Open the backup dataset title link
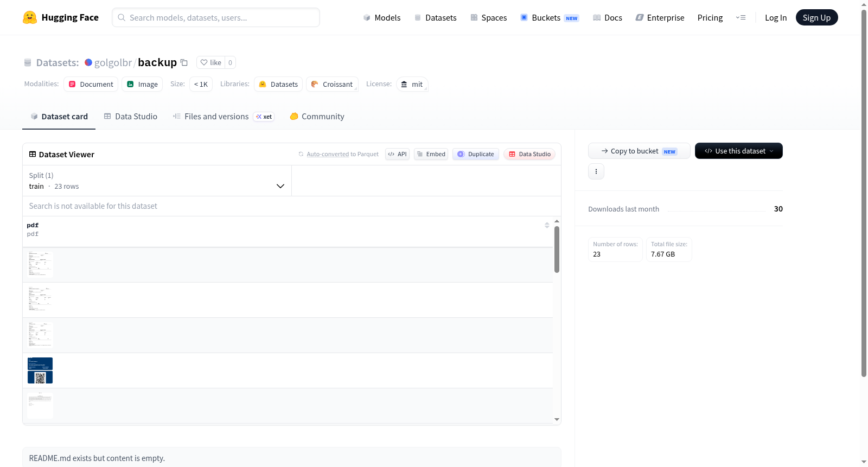Viewport: 868px width, 467px height. point(157,62)
